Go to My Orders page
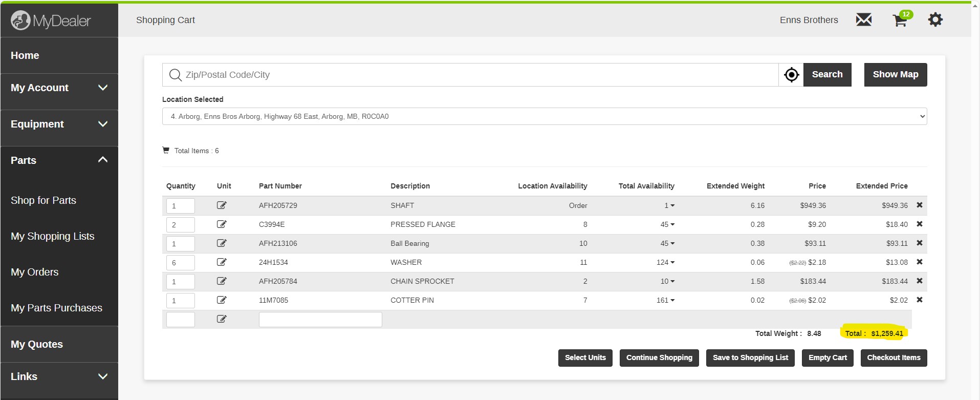Image resolution: width=980 pixels, height=400 pixels. click(x=35, y=272)
